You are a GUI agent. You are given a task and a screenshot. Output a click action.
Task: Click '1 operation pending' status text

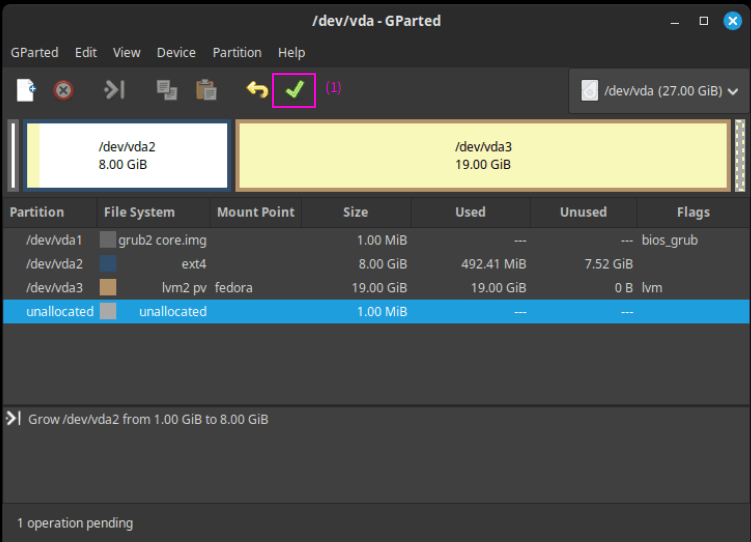click(x=75, y=523)
